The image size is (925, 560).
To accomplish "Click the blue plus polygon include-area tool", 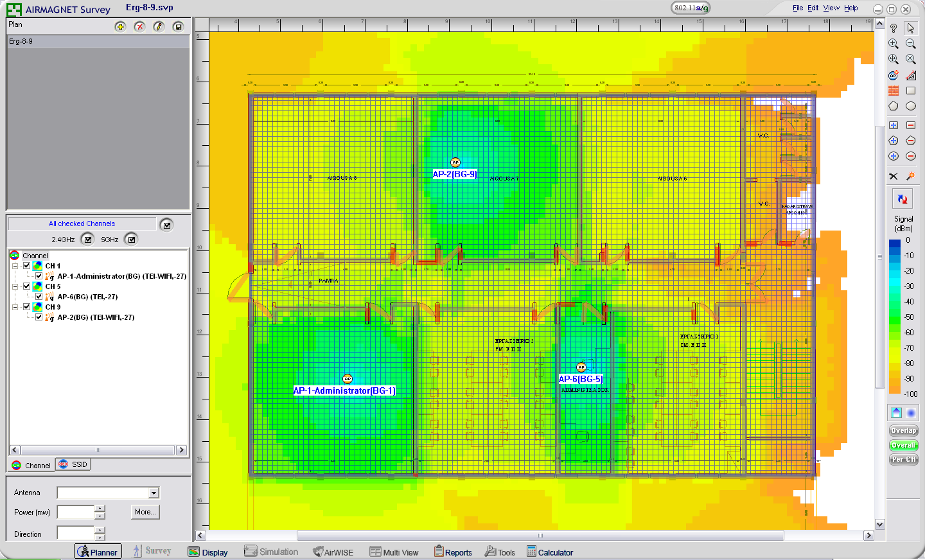I will (x=894, y=141).
